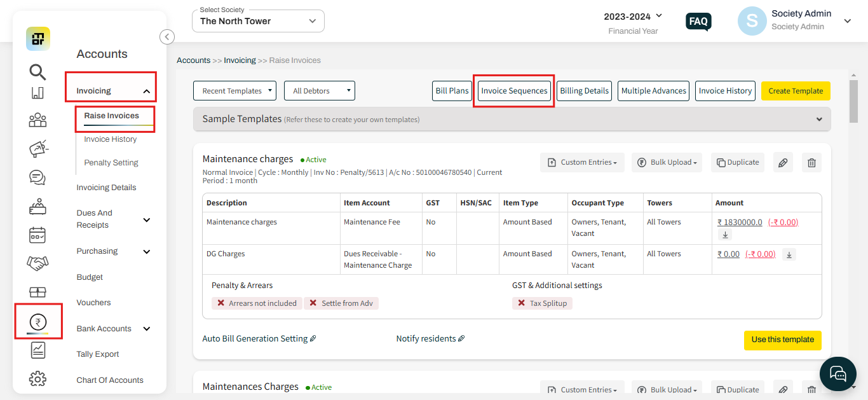Open the calendar sidebar icon
This screenshot has height=400, width=868.
click(x=37, y=235)
